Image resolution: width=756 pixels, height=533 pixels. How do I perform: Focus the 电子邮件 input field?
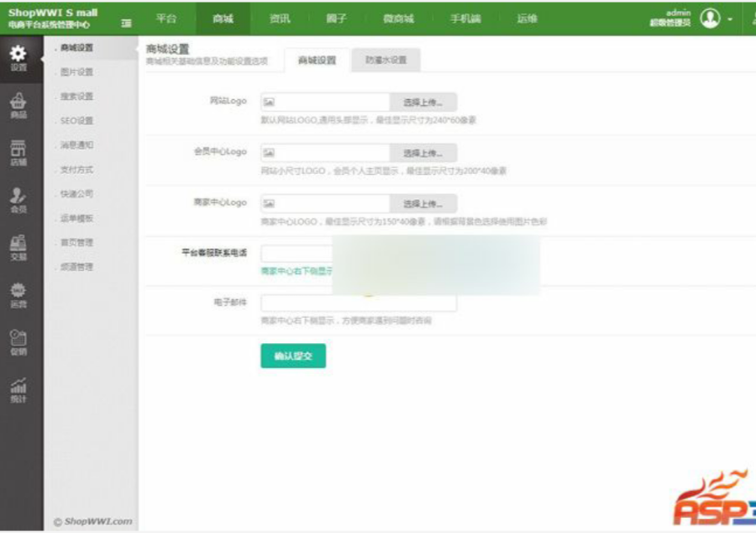pos(359,303)
